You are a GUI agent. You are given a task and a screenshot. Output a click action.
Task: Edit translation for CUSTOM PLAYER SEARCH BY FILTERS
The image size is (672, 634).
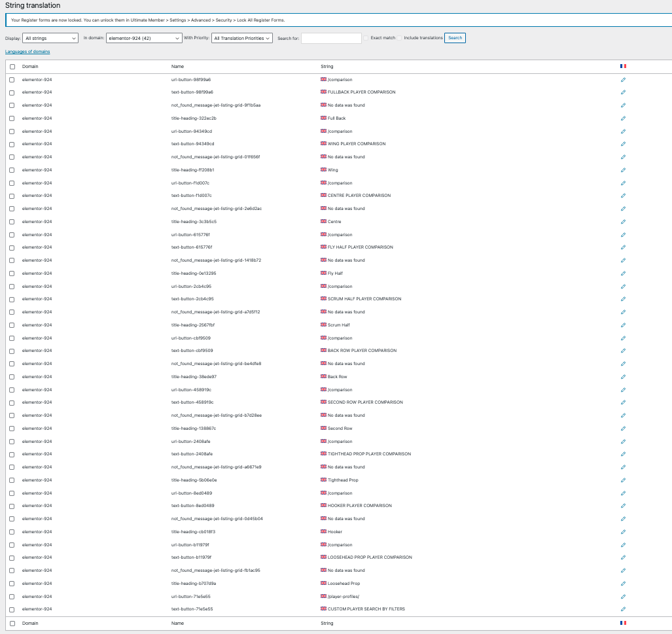[623, 609]
